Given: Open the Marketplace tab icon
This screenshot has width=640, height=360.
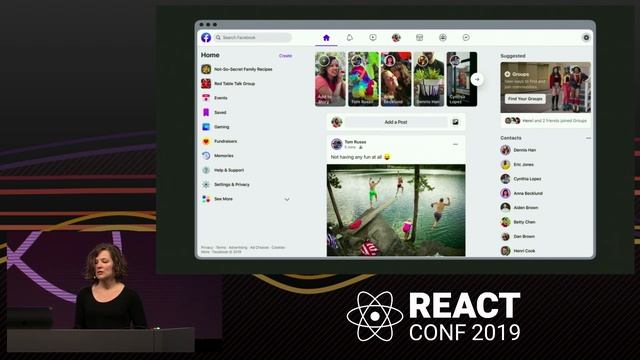Looking at the screenshot, I should (x=419, y=38).
